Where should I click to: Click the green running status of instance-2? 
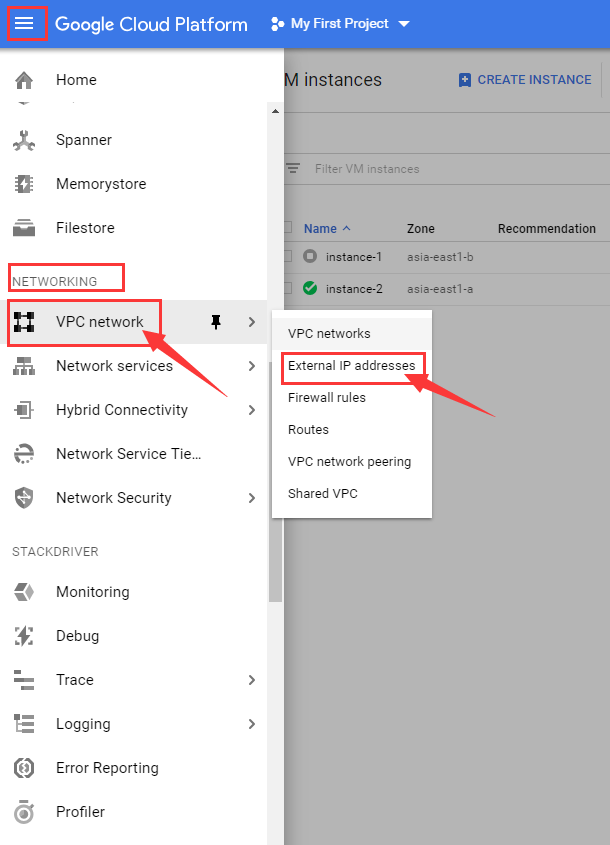point(310,288)
